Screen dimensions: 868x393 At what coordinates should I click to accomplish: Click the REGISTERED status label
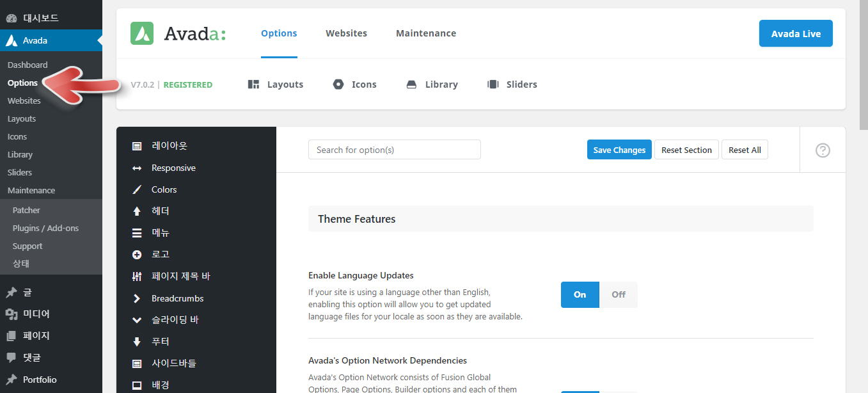(x=188, y=84)
